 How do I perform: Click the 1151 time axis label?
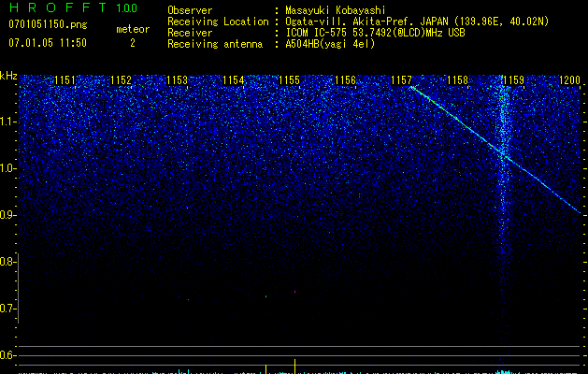[65, 80]
